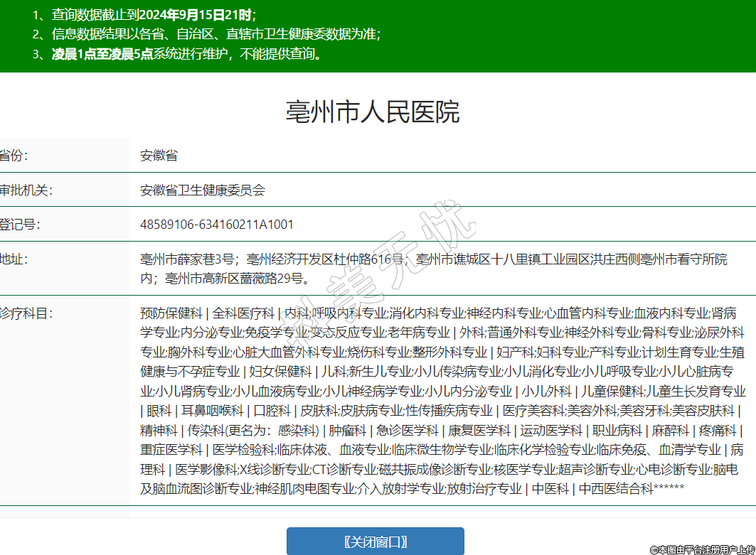Click 中西医结合科 at the end of list
This screenshot has width=756, height=555.
[615, 488]
